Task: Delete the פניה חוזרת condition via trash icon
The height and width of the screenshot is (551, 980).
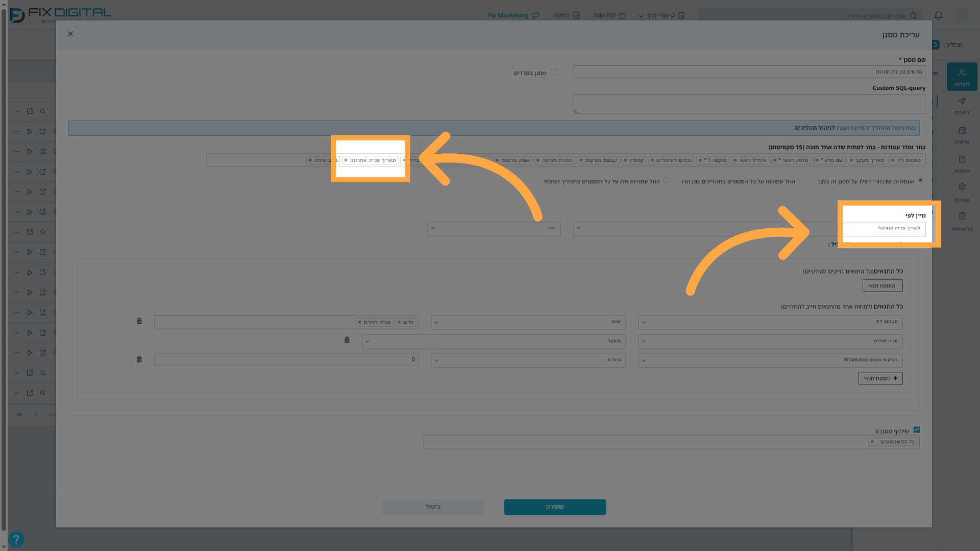Action: (x=347, y=340)
